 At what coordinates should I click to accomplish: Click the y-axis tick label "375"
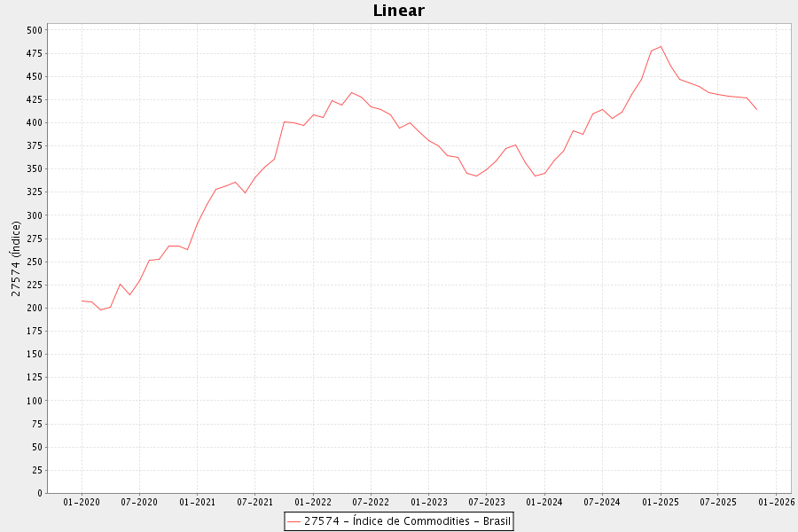(34, 146)
